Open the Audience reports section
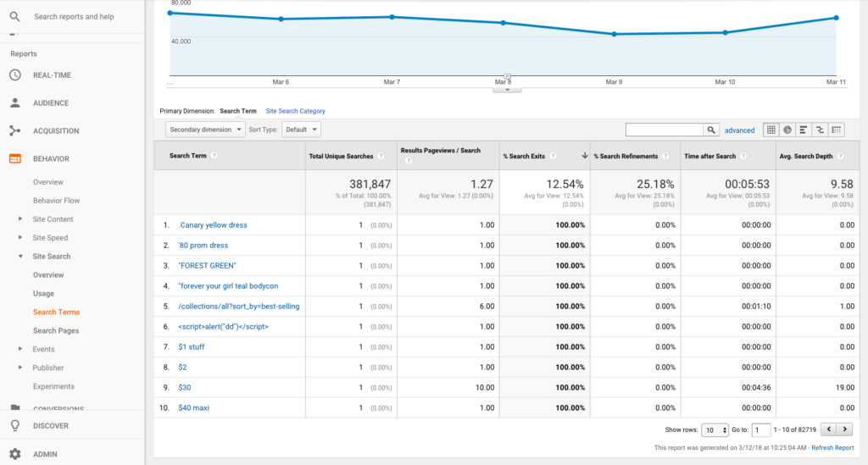Viewport: 868px width, 465px height. pyautogui.click(x=51, y=102)
